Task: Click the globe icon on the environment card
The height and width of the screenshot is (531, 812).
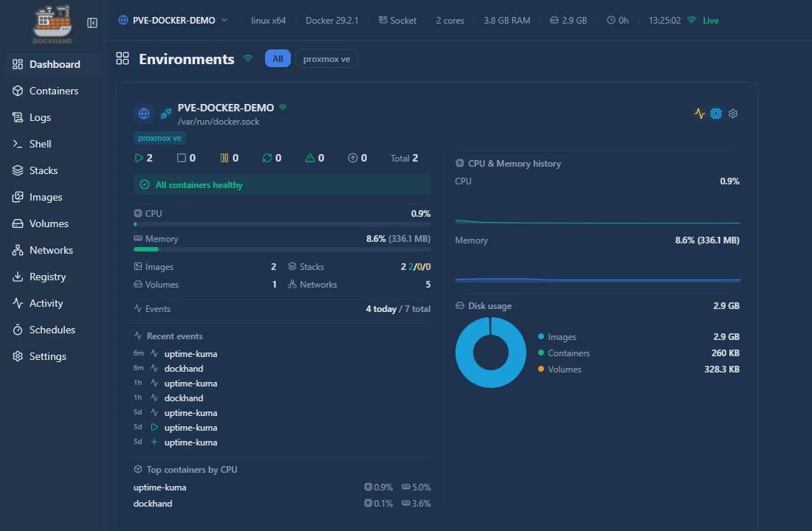Action: click(144, 114)
